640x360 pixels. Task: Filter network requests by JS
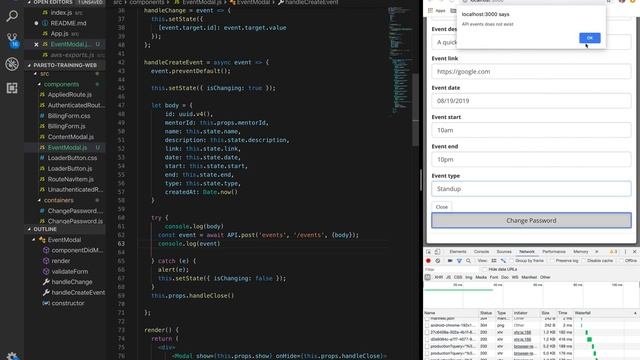[x=448, y=277]
